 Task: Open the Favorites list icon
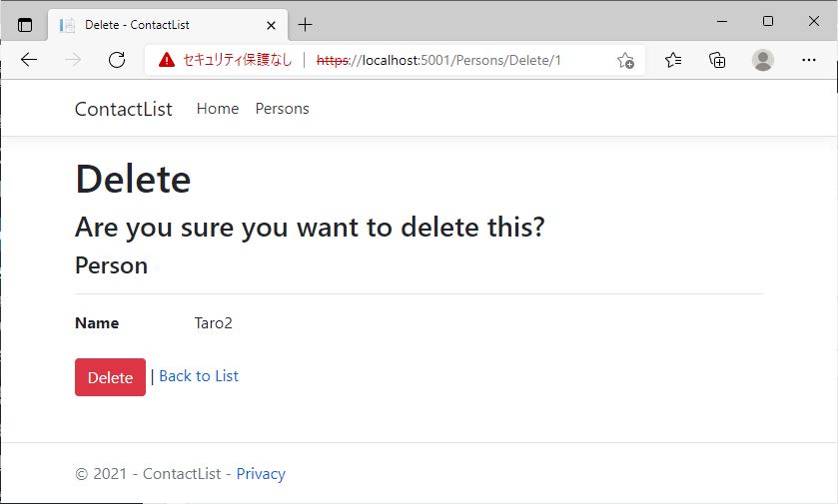coord(673,60)
